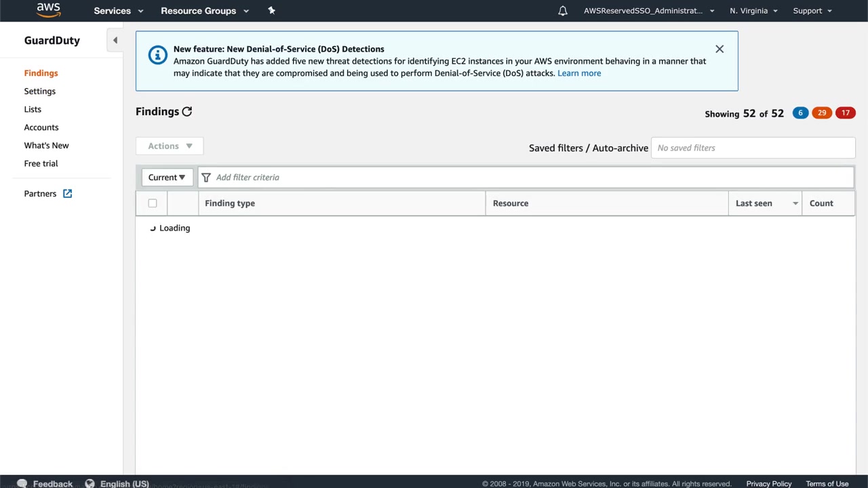This screenshot has width=868, height=488.
Task: Click the Feedback speech bubble icon
Action: tap(22, 483)
